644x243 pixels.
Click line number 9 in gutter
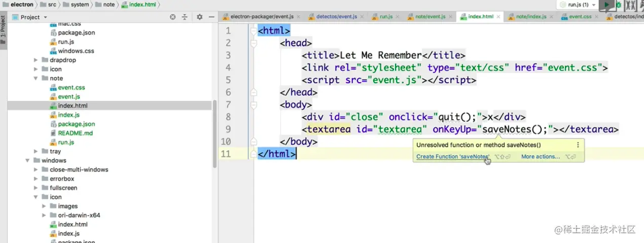tap(228, 129)
